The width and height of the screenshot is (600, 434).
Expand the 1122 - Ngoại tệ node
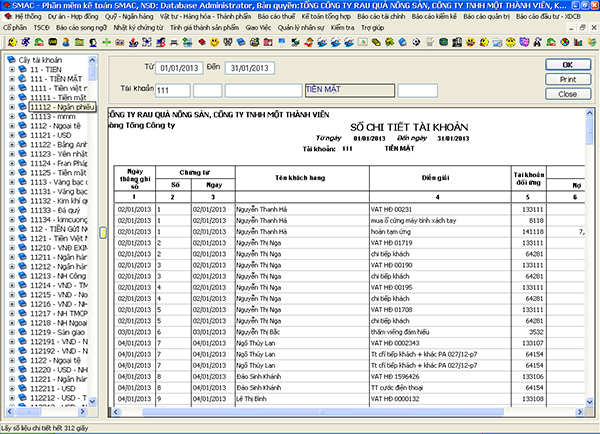(x=12, y=361)
